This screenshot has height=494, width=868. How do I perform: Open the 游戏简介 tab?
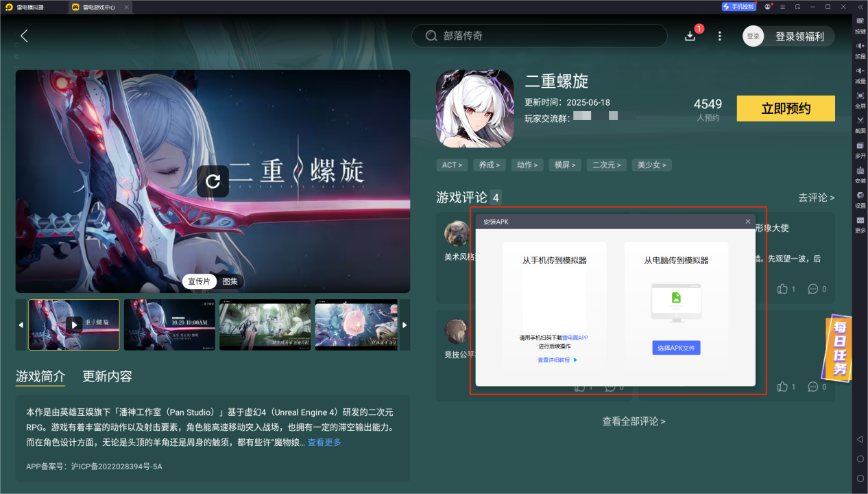40,376
